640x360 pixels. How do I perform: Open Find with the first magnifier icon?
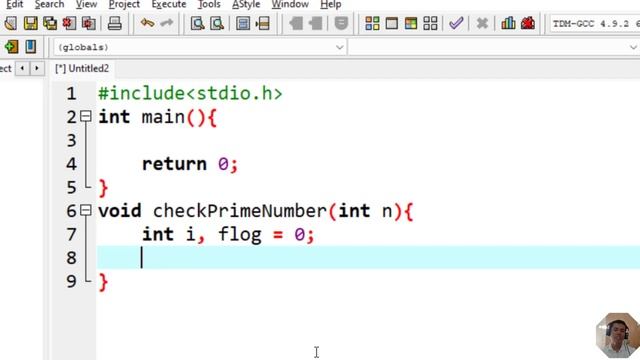click(198, 23)
